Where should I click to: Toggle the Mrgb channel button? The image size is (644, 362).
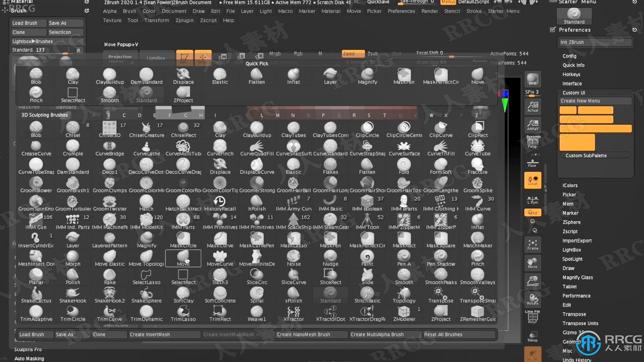275,54
